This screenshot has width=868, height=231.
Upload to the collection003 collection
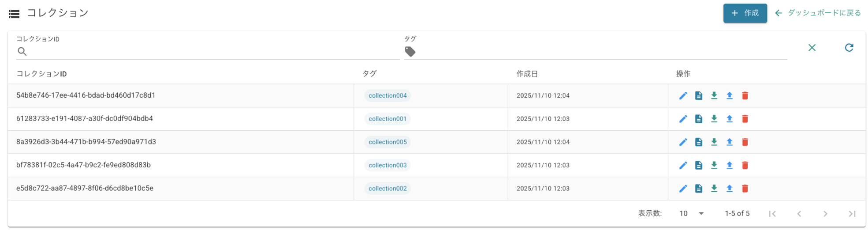click(729, 165)
